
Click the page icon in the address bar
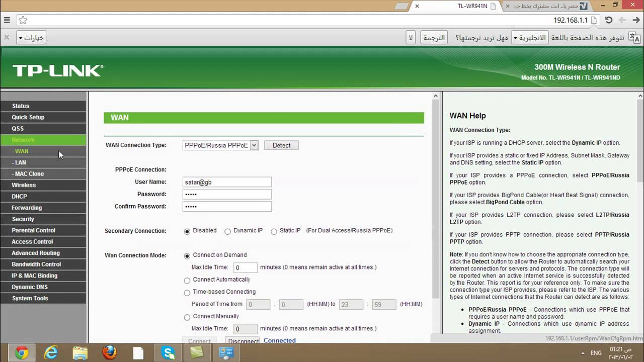tap(594, 20)
